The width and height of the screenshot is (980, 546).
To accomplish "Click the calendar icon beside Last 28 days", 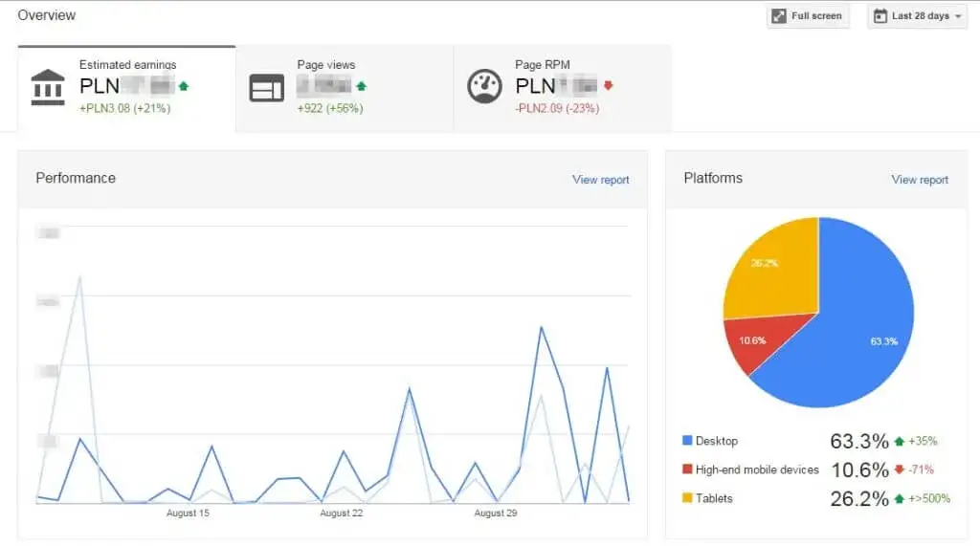I will (x=880, y=16).
